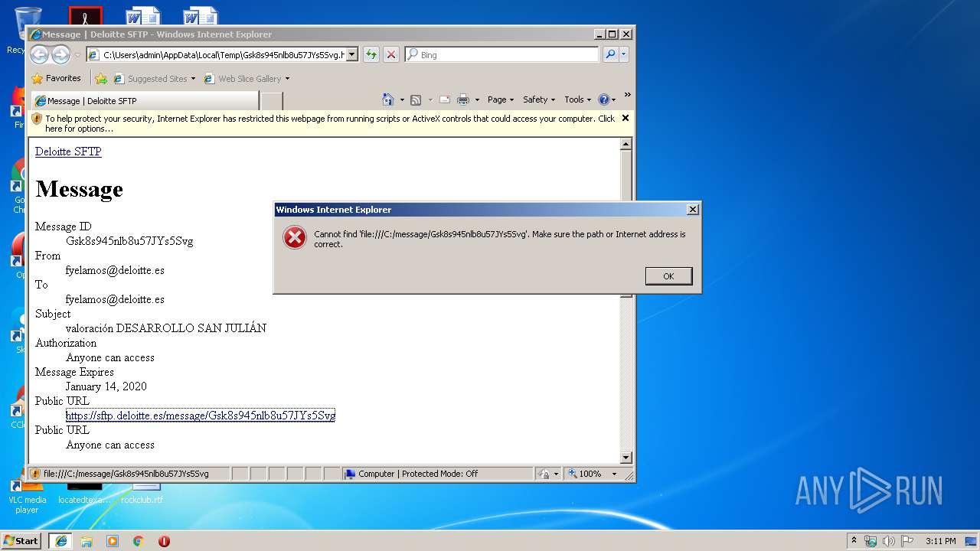Open a new blank tab
The height and width of the screenshot is (551, 980).
pos(272,101)
